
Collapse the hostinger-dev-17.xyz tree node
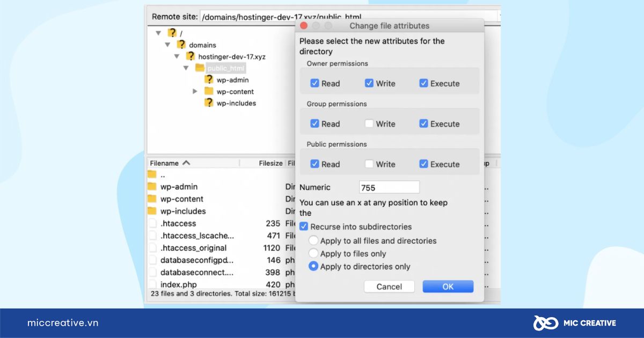click(x=177, y=56)
